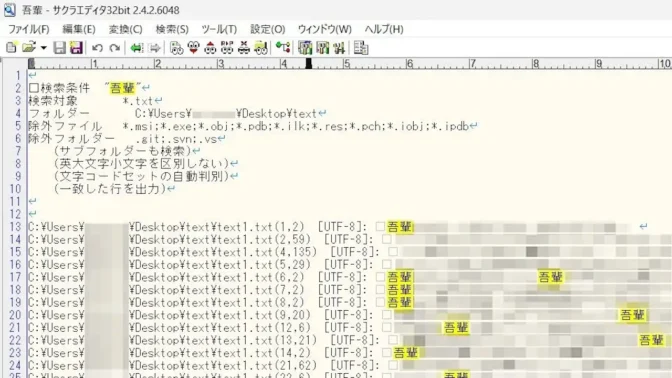This screenshot has height=378, width=672.
Task: Open common settings icon
Action: [322, 48]
